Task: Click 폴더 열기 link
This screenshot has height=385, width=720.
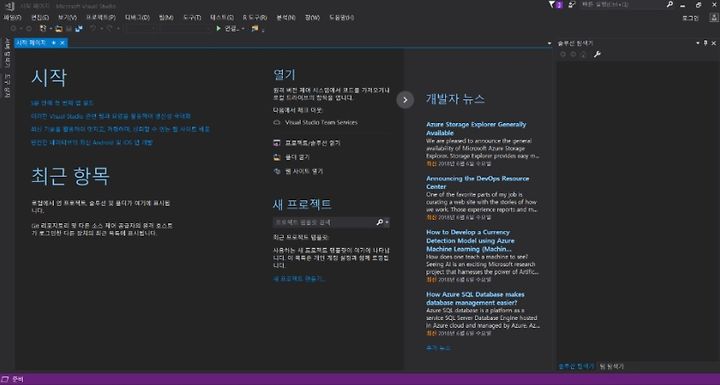Action: [297, 157]
